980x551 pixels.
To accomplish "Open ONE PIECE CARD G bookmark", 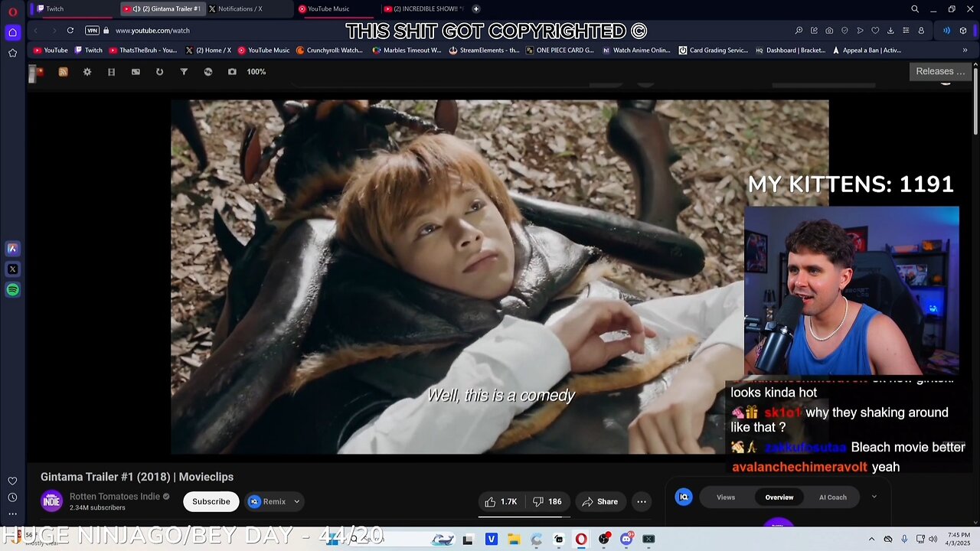I will [559, 51].
